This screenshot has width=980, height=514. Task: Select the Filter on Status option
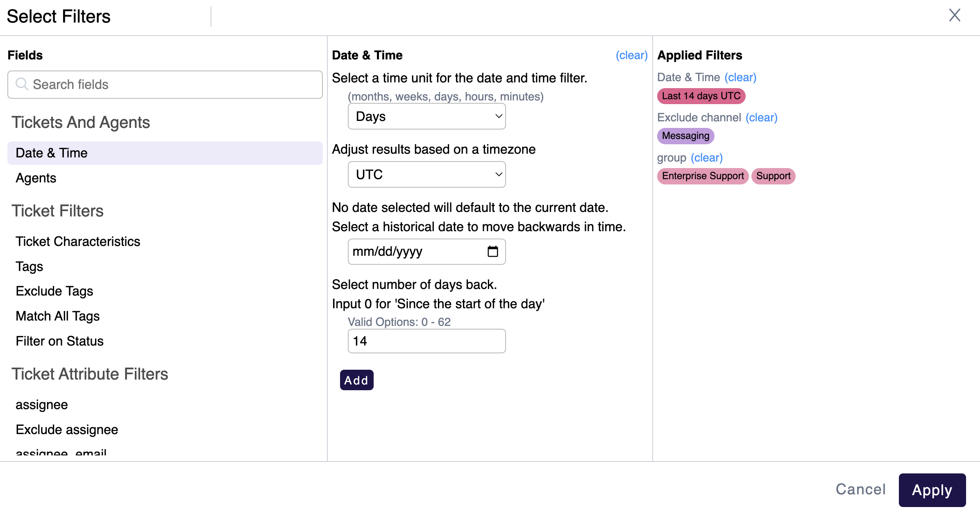59,341
